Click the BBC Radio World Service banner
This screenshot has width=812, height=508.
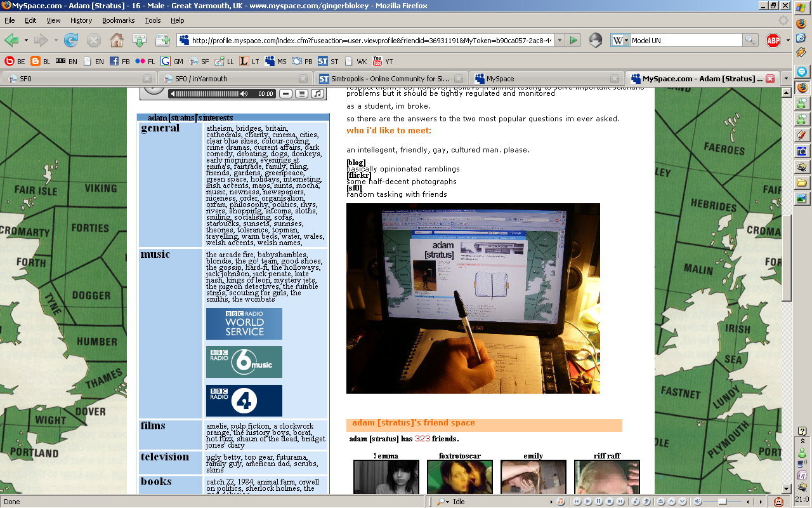pyautogui.click(x=244, y=324)
